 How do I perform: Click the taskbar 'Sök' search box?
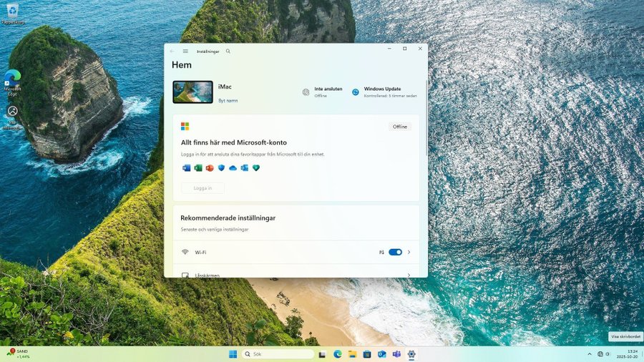click(x=279, y=354)
